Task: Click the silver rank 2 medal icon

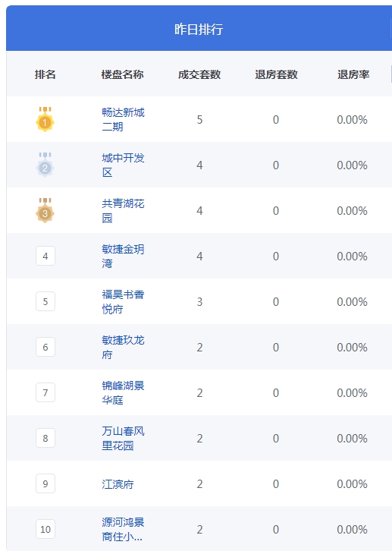Action: click(x=45, y=165)
